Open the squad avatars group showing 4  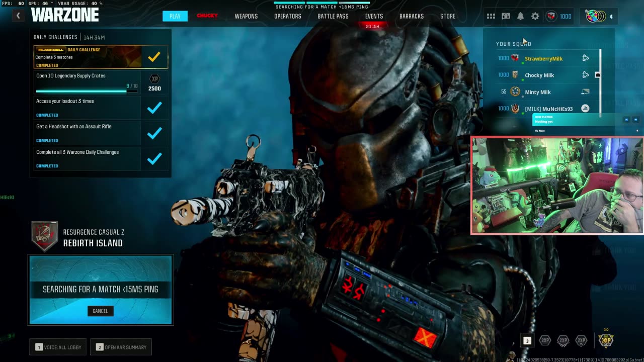[600, 16]
